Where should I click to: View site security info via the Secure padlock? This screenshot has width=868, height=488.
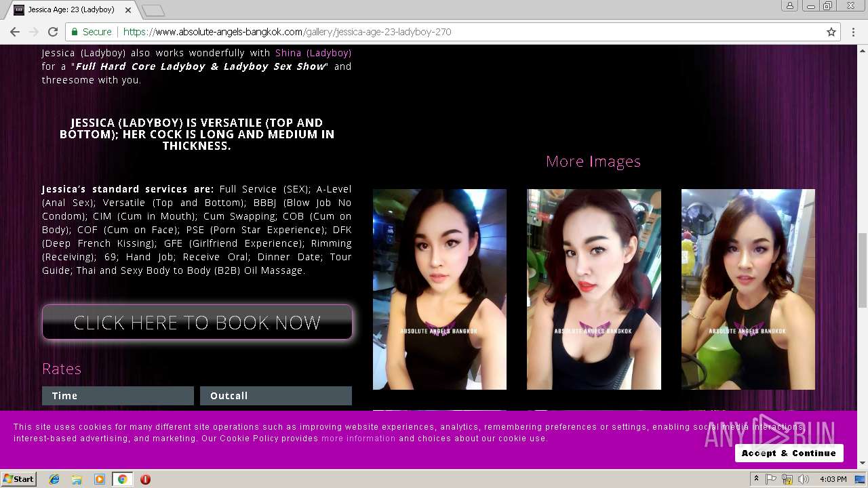91,32
